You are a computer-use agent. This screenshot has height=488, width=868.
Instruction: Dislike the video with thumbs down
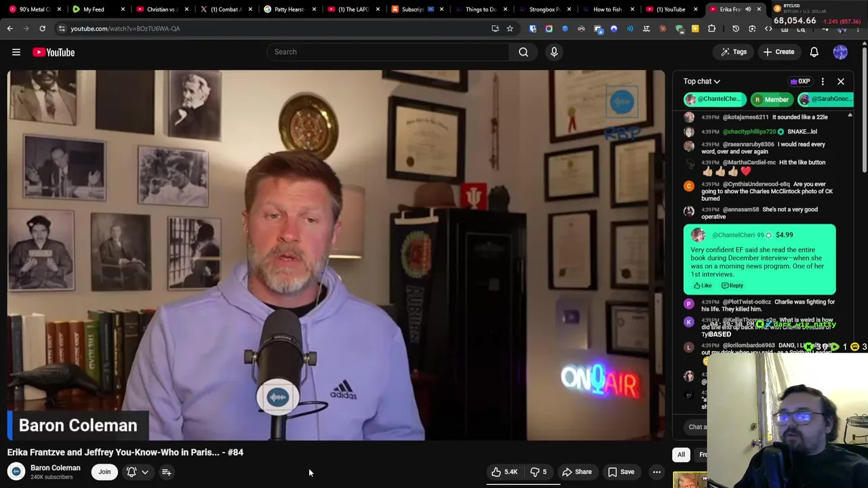[538, 472]
